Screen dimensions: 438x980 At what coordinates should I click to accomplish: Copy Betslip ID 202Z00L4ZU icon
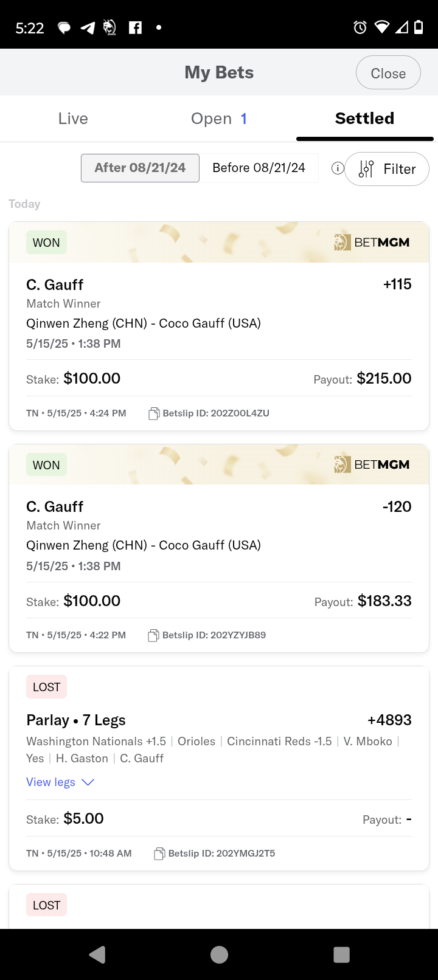[x=155, y=413]
